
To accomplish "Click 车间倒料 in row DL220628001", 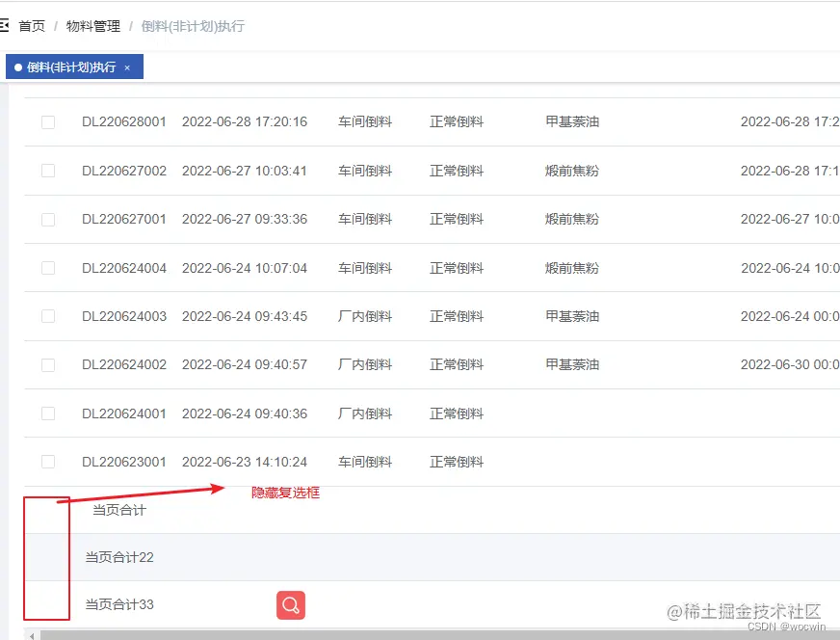I will 365,121.
